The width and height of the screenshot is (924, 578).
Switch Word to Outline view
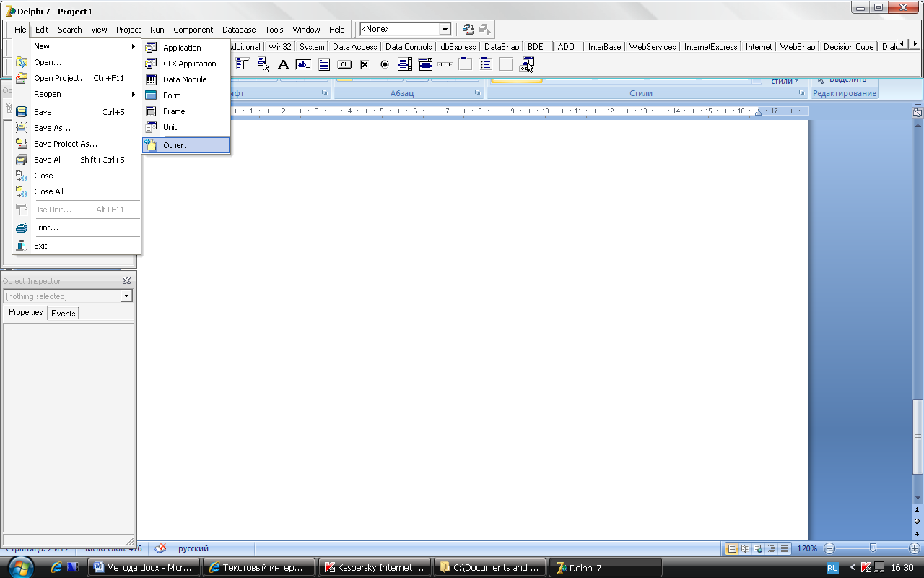pyautogui.click(x=771, y=548)
